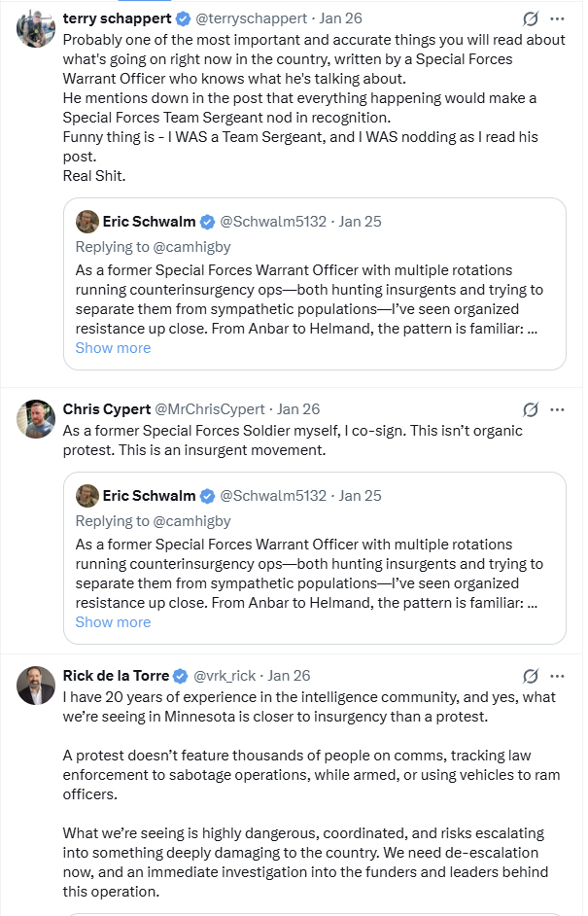The width and height of the screenshot is (588, 916).
Task: Open Chris Cypert's profile avatar
Action: point(36,419)
